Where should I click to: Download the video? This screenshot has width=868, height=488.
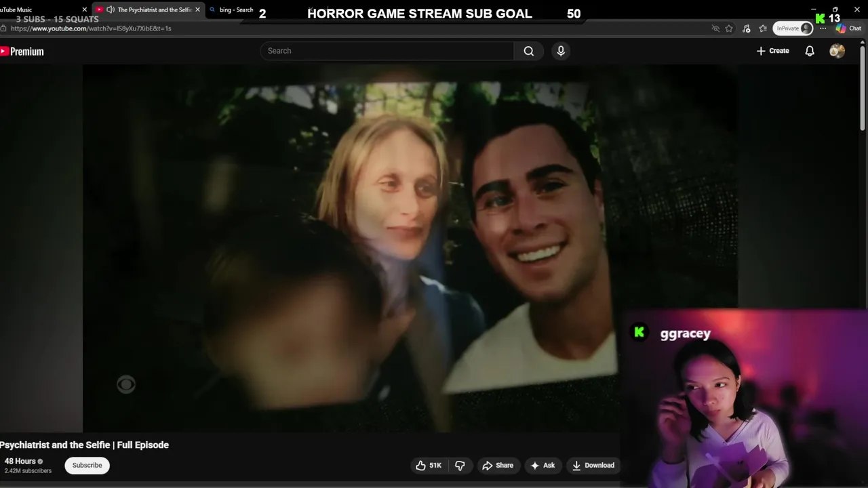(593, 465)
